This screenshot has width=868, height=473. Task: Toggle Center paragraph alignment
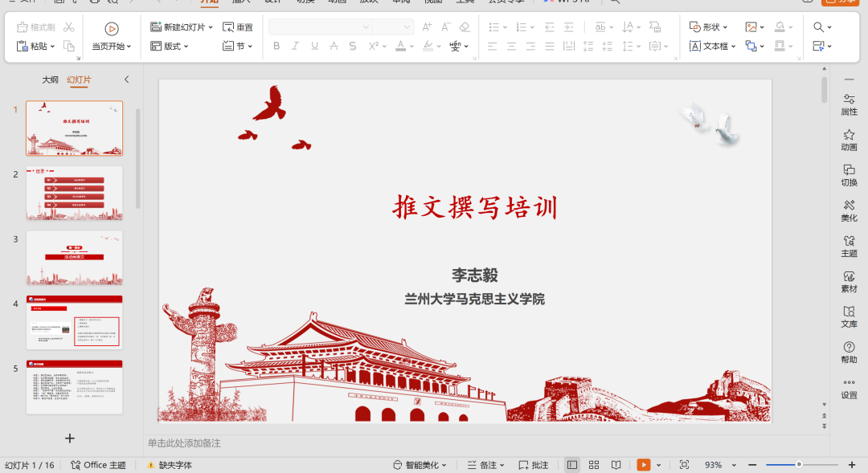(511, 46)
